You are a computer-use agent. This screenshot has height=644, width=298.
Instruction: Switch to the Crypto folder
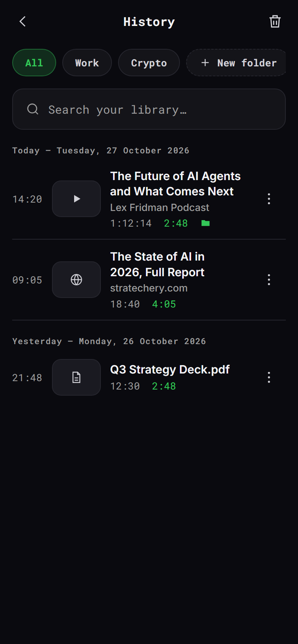[x=149, y=63]
